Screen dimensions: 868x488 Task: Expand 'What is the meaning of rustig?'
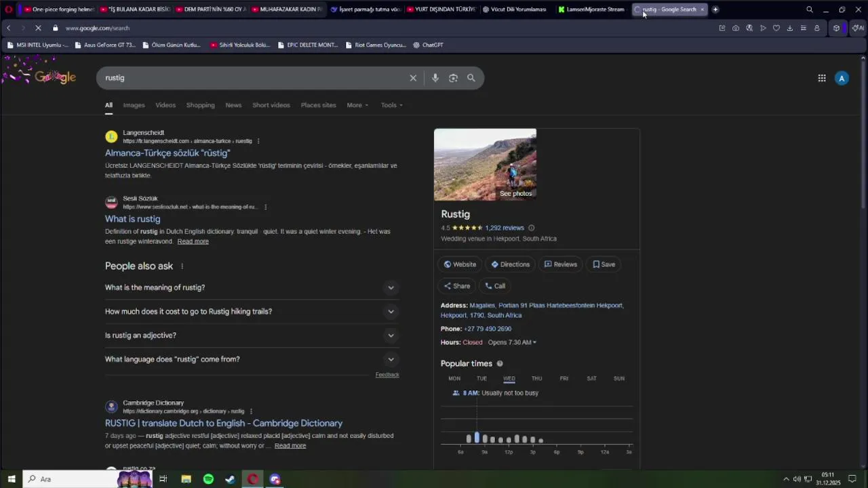[x=252, y=287]
